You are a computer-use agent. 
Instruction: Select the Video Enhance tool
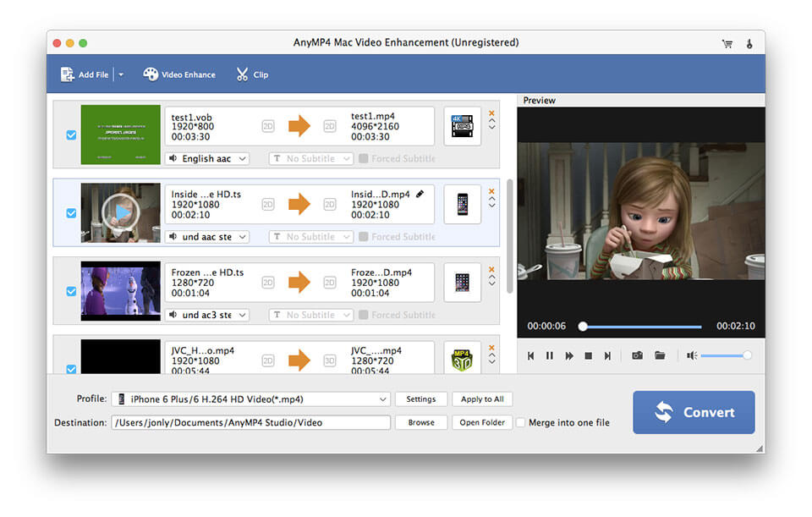[178, 74]
